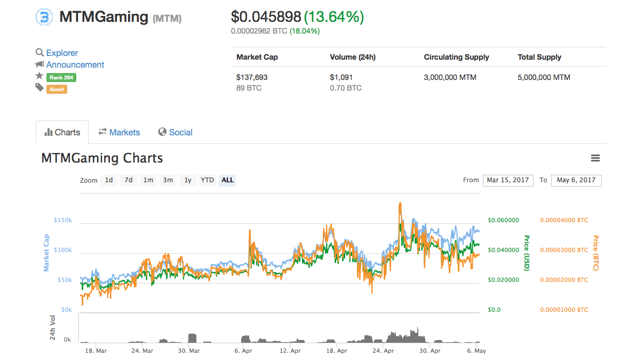Click the Market Cap column header
The width and height of the screenshot is (620, 364).
pos(257,57)
